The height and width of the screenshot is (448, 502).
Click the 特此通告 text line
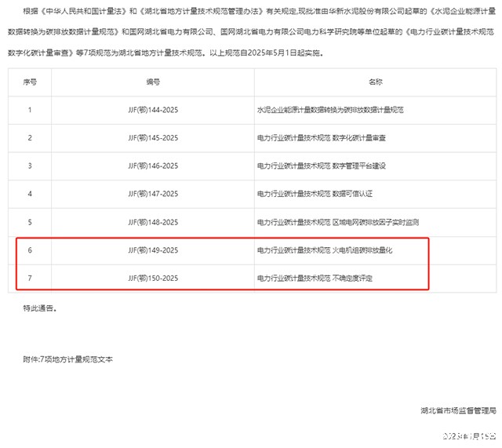[x=40, y=308]
